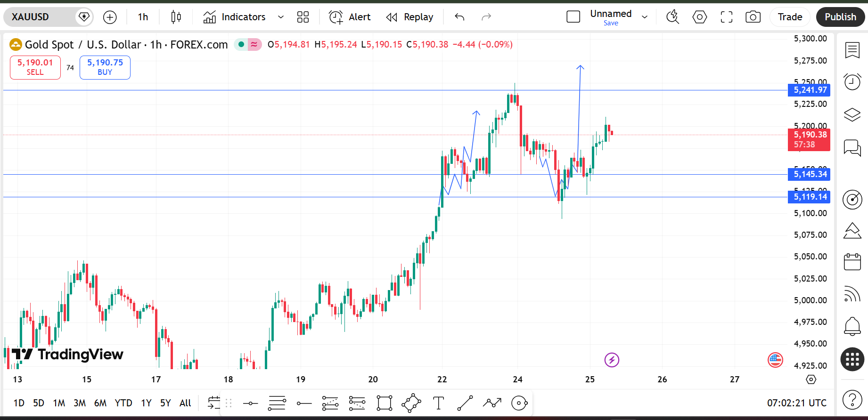Open the mountain-shaped icon in right sidebar
Screen dimensions: 868x420
(x=852, y=230)
